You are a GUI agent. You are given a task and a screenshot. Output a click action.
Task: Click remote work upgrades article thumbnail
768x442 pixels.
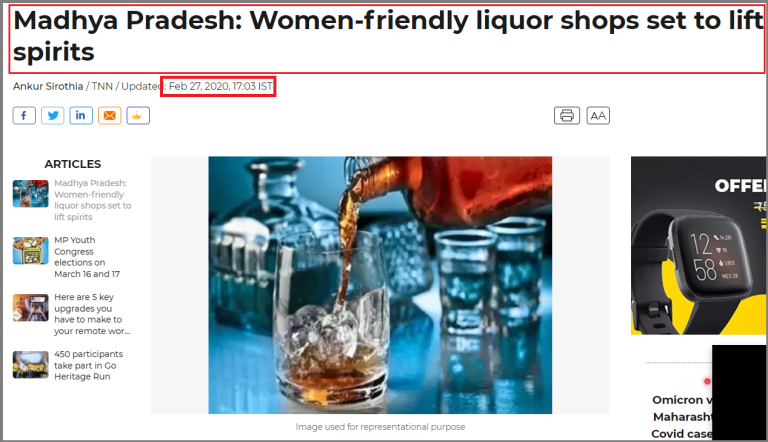30,307
